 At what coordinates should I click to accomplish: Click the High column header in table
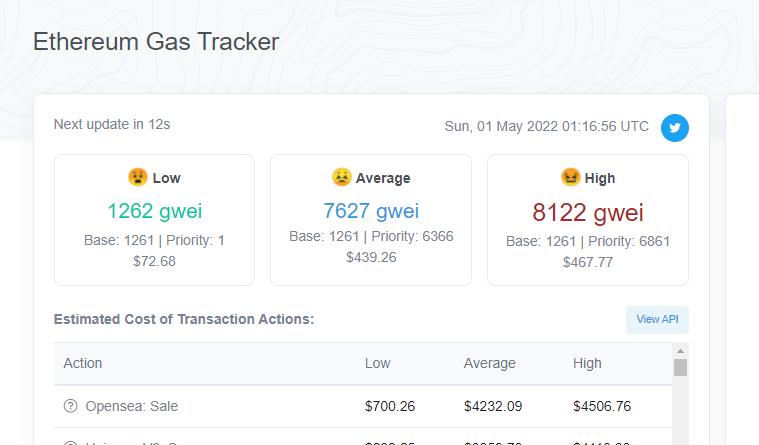point(587,363)
